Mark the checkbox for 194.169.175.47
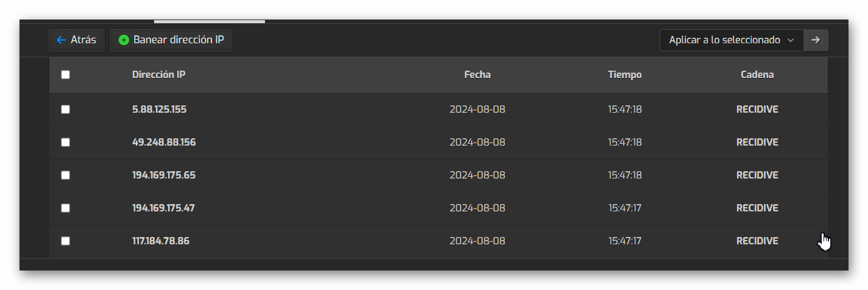 click(66, 208)
